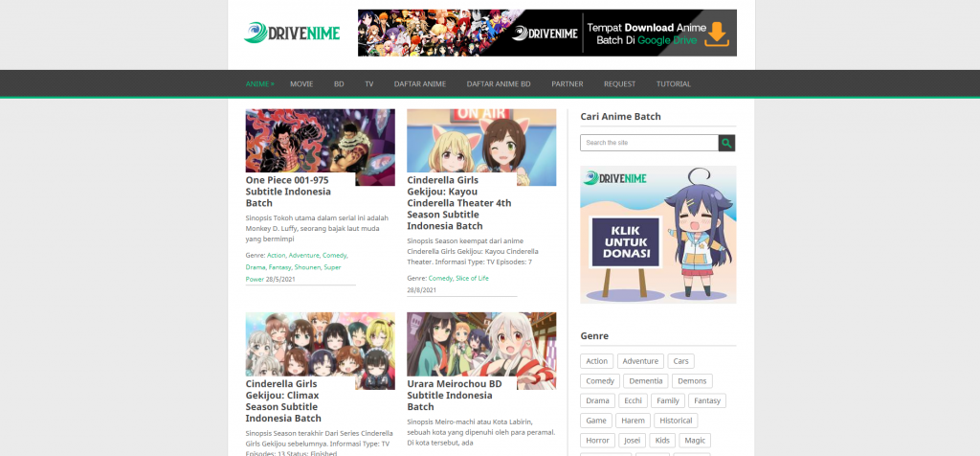
Task: Select the Harem genre tag
Action: (634, 421)
